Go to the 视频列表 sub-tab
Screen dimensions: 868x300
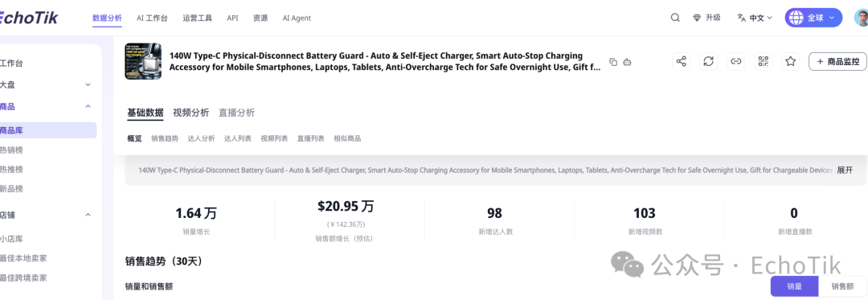(275, 138)
